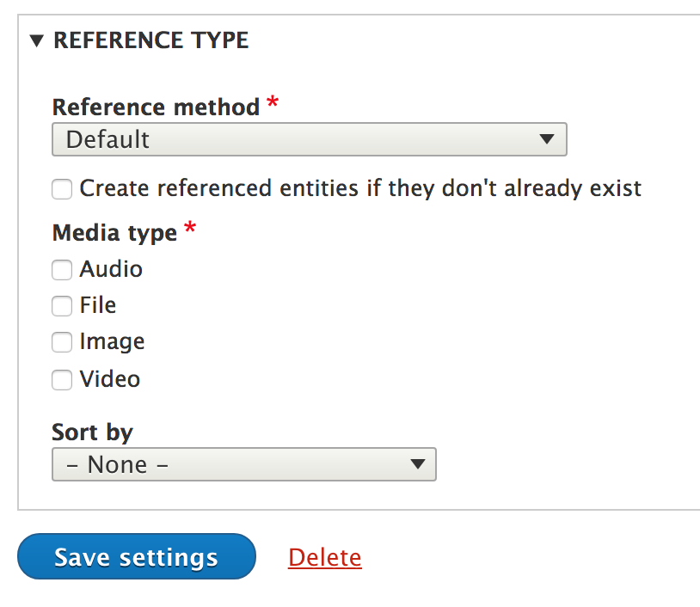Image resolution: width=700 pixels, height=607 pixels.
Task: Click the Audio label text
Action: coord(111,269)
